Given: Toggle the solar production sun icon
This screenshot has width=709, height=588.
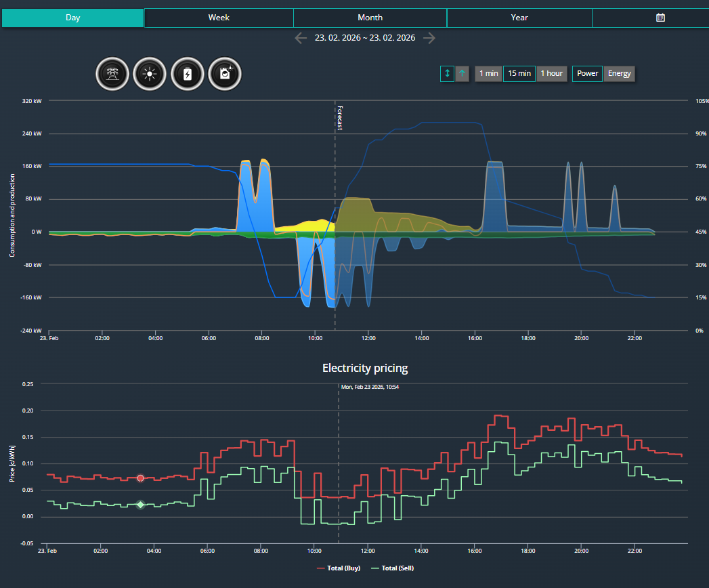Looking at the screenshot, I should pyautogui.click(x=150, y=74).
